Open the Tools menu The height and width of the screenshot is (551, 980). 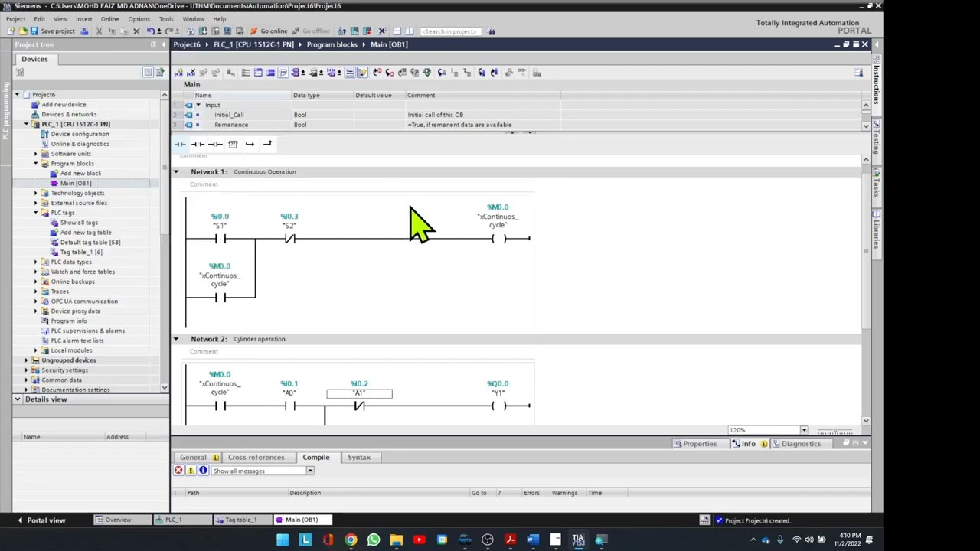click(x=166, y=19)
